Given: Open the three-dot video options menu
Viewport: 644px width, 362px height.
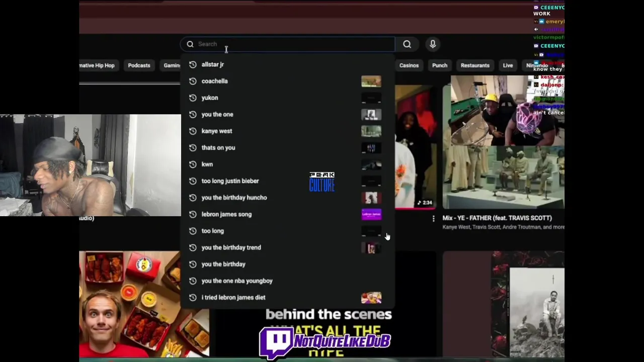Looking at the screenshot, I should click(x=433, y=218).
